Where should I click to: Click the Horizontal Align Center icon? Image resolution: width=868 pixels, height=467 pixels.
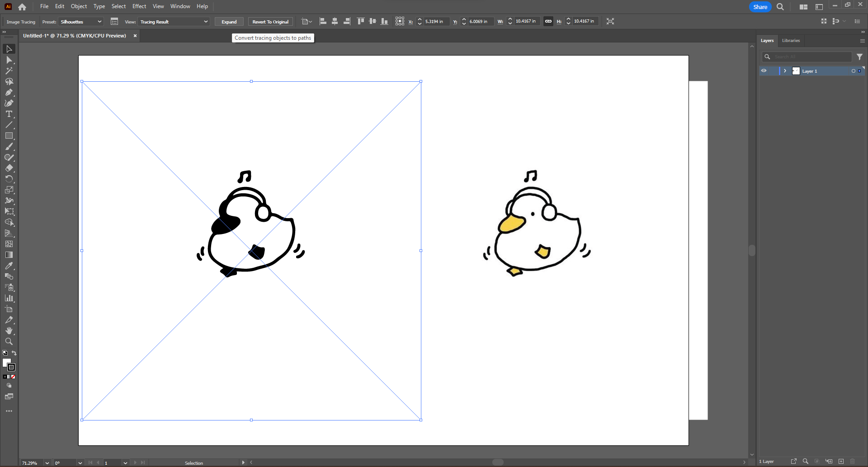[x=335, y=21]
